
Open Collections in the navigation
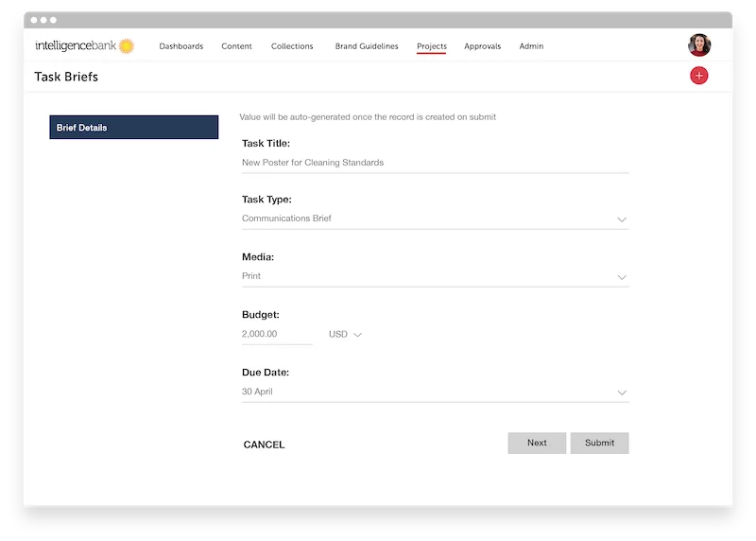click(292, 46)
